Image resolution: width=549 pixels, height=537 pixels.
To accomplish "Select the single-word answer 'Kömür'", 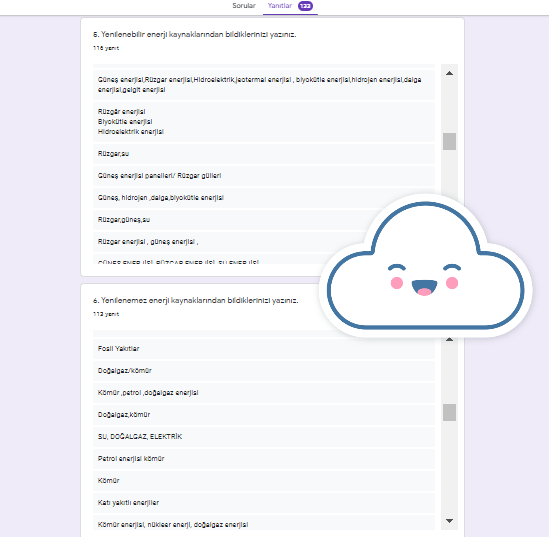I will point(264,481).
